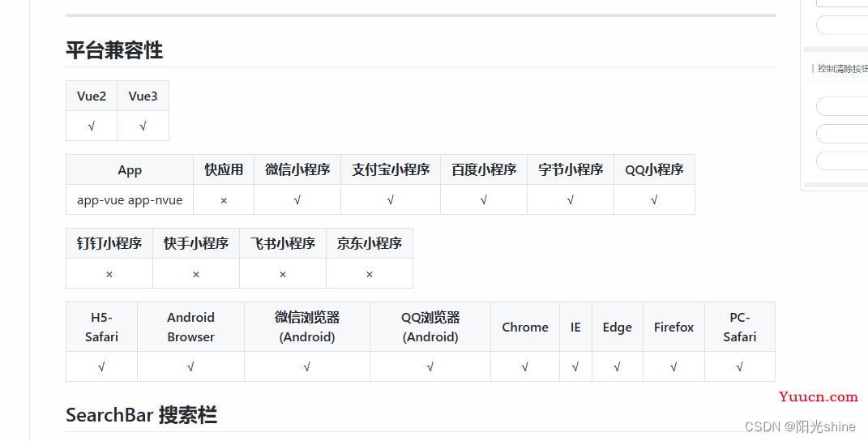Image resolution: width=868 pixels, height=441 pixels.
Task: Select the Firefox column header
Action: pyautogui.click(x=673, y=327)
